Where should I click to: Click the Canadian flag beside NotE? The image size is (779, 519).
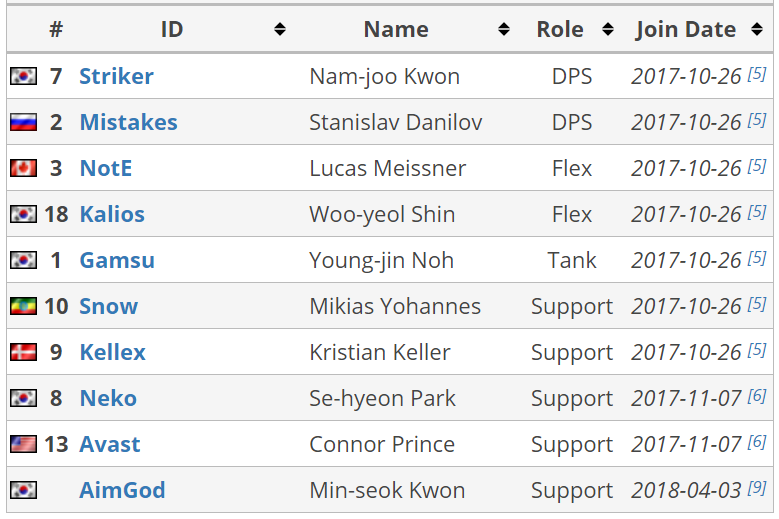tap(23, 168)
